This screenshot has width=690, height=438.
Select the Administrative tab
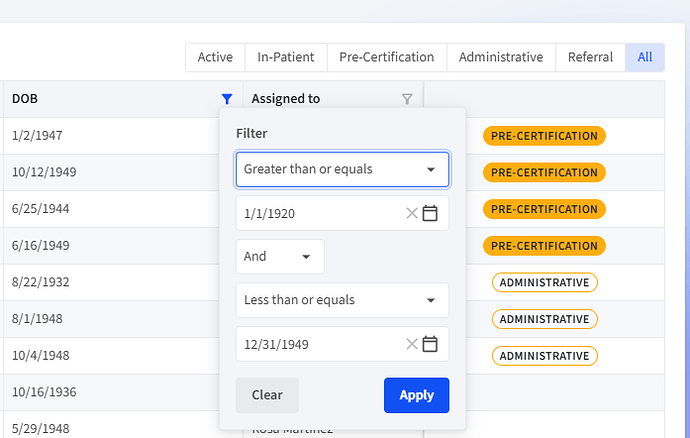point(501,57)
